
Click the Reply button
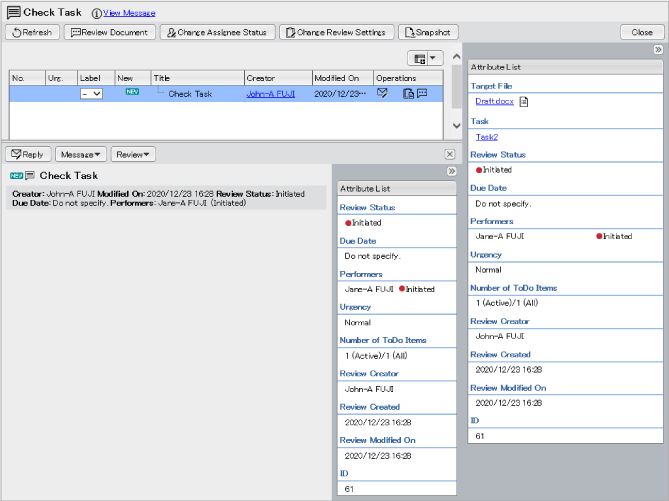click(x=28, y=154)
